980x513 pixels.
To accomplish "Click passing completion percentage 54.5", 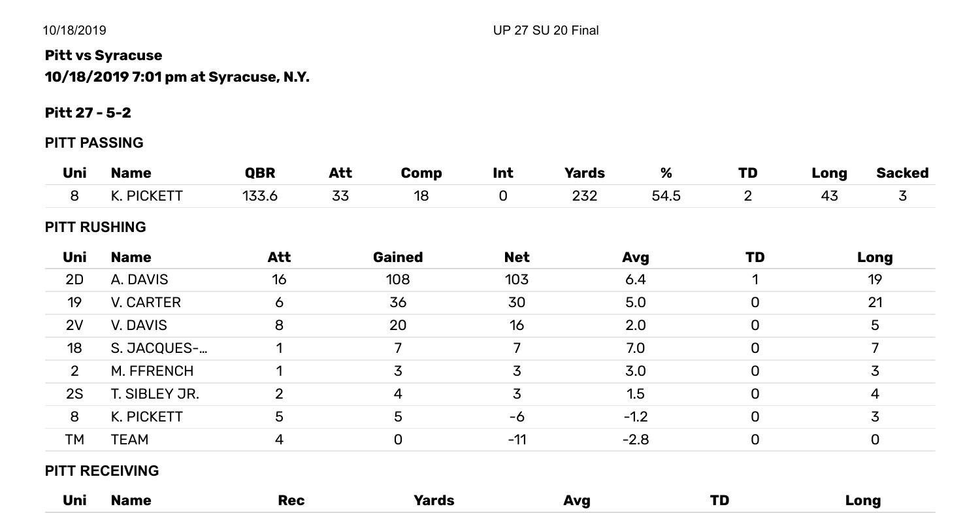I will (666, 196).
